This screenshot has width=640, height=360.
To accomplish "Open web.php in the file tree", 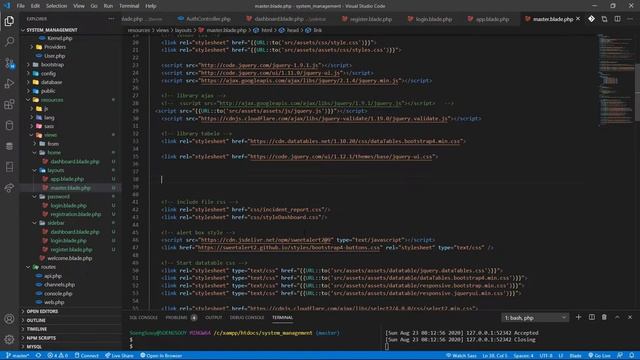I will [54, 302].
